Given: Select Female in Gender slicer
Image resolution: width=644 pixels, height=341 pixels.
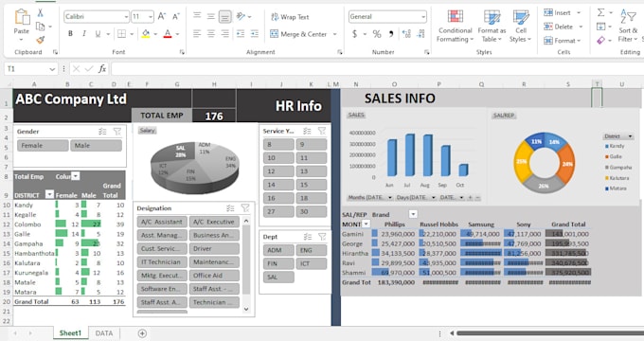Looking at the screenshot, I should [43, 146].
